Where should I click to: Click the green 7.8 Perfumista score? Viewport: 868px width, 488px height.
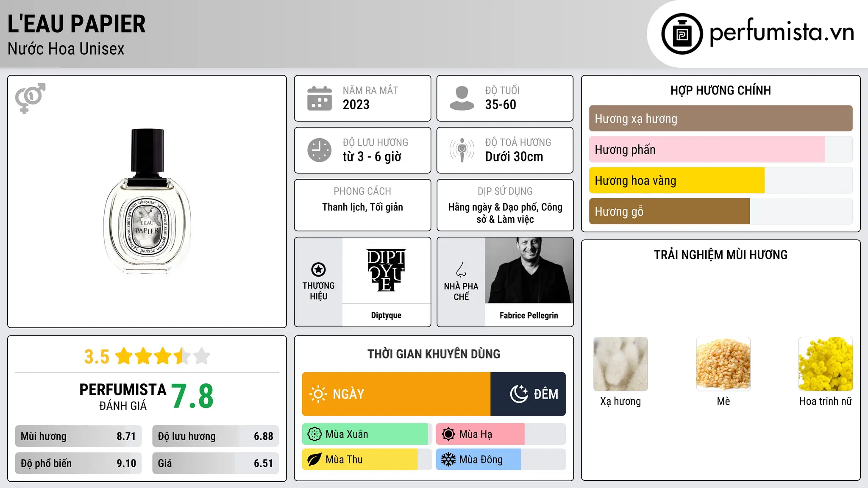tap(192, 396)
